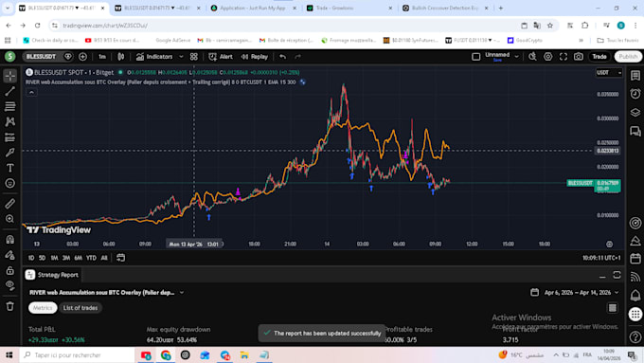Screen dimensions: 644x363
Task: Open the Indicators dialog
Action: tap(154, 57)
